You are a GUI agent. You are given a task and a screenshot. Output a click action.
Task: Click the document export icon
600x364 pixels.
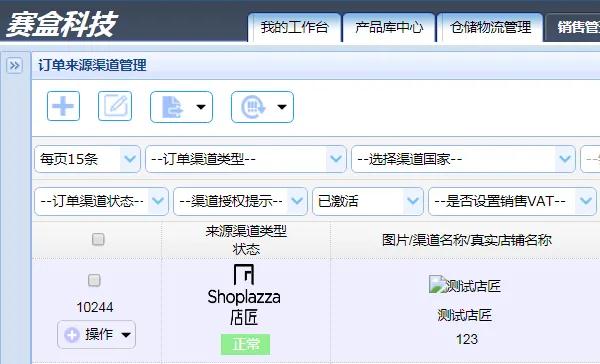[172, 107]
